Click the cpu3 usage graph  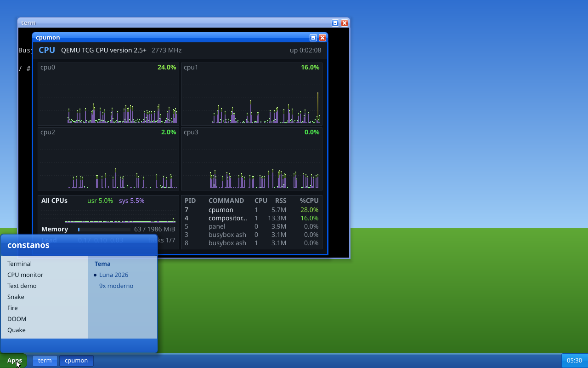[x=252, y=159]
